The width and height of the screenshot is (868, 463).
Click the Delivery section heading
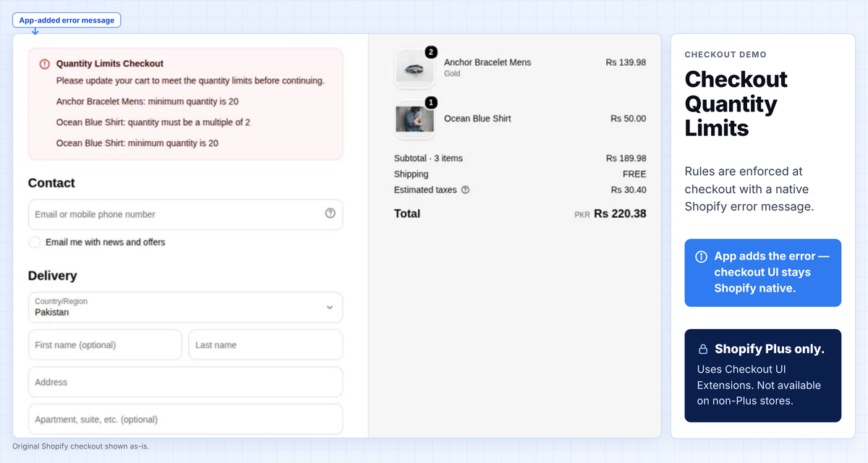click(52, 276)
